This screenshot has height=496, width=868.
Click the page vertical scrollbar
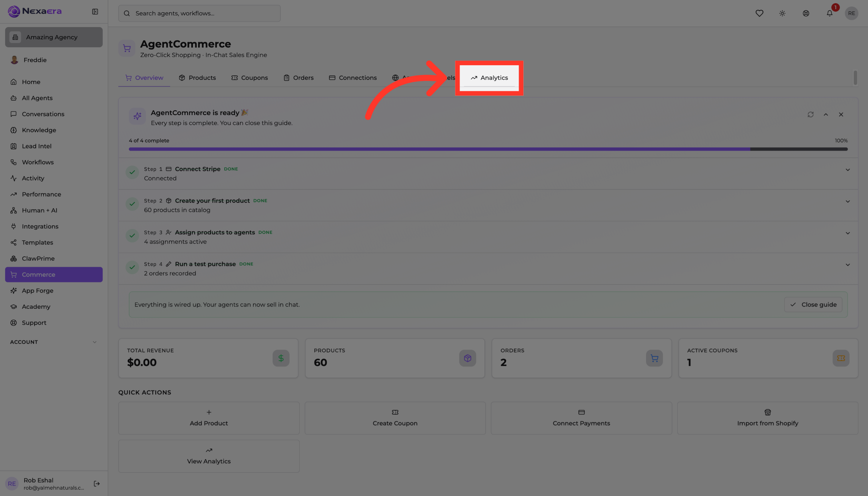[x=855, y=78]
